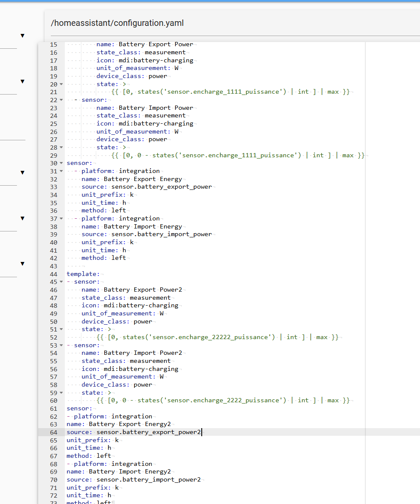Collapse fold arrow at line 59
This screenshot has width=420, height=504.
61,393
